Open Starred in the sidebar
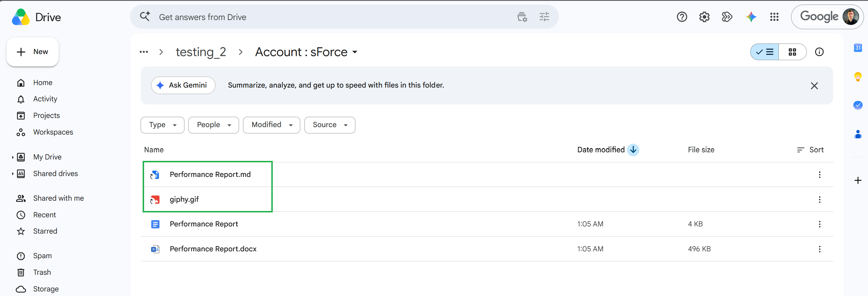The image size is (868, 296). pyautogui.click(x=45, y=231)
